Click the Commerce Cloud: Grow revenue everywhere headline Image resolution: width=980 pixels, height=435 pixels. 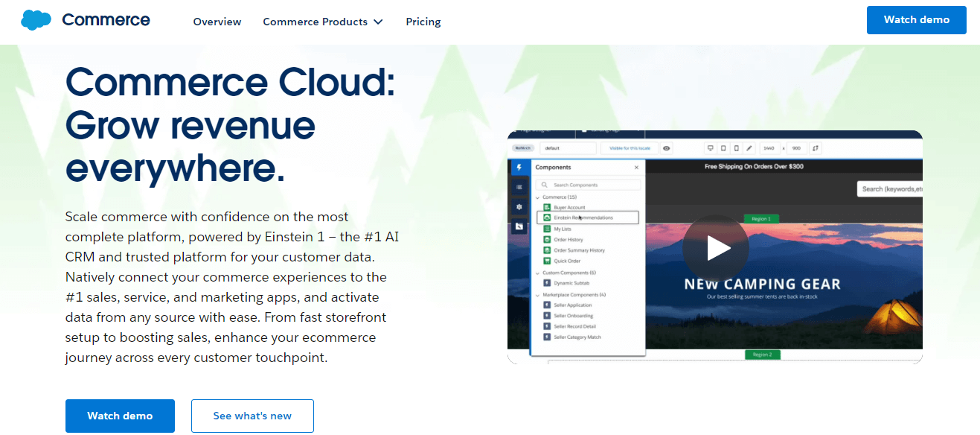point(231,124)
